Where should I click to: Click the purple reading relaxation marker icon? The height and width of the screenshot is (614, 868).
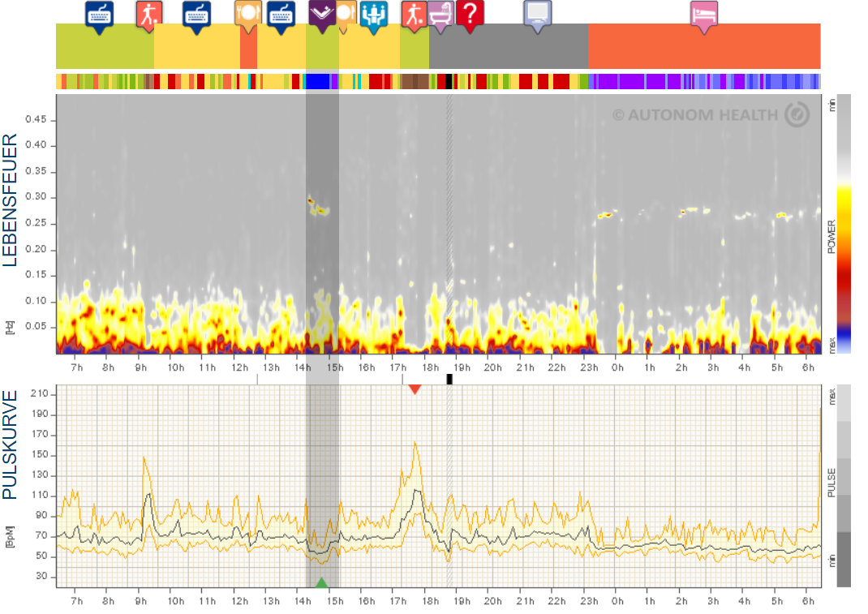pyautogui.click(x=322, y=14)
